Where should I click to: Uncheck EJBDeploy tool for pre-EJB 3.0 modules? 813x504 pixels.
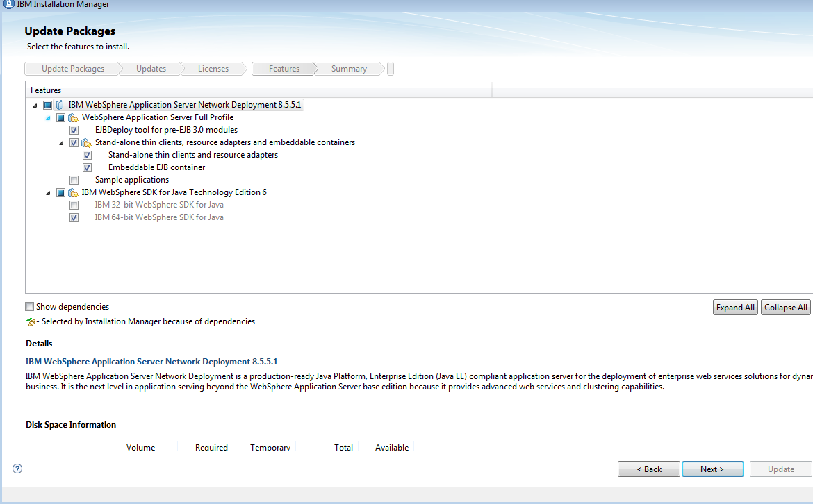74,130
